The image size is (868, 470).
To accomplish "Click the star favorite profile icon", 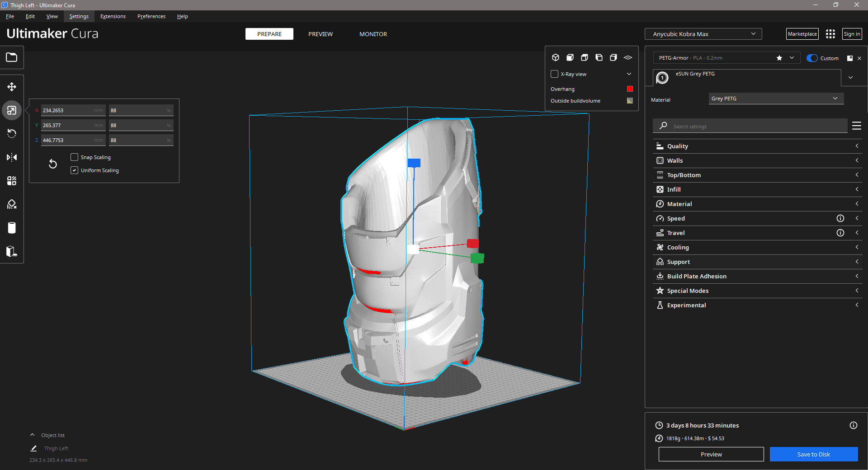I will [779, 58].
